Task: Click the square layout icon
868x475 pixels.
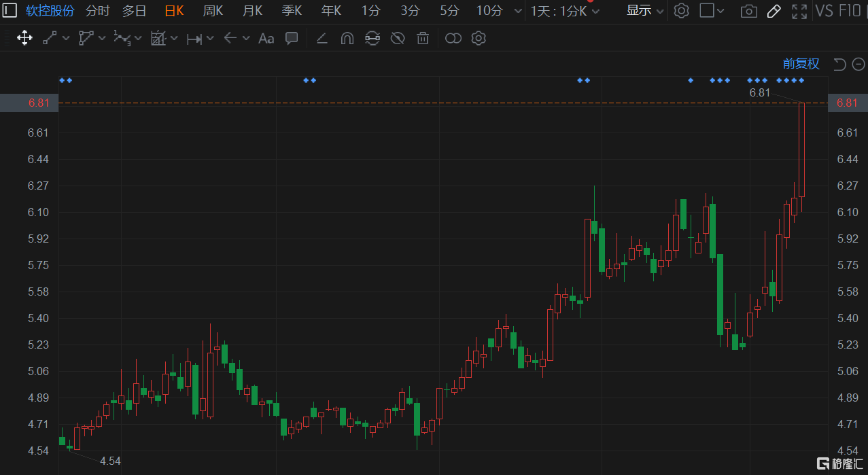Action: coord(707,10)
